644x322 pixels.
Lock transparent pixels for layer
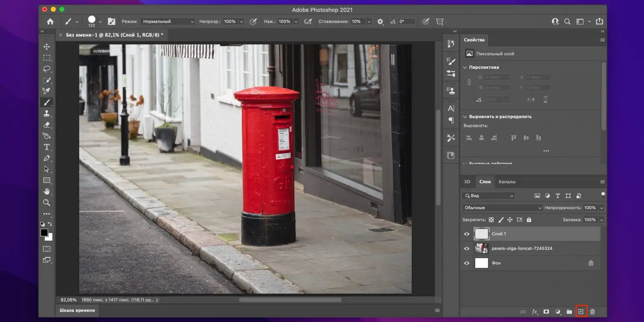tap(491, 220)
